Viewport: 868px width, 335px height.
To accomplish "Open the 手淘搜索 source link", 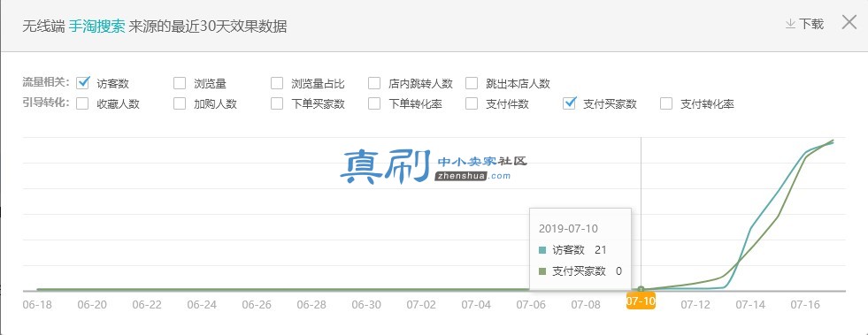I will (96, 27).
